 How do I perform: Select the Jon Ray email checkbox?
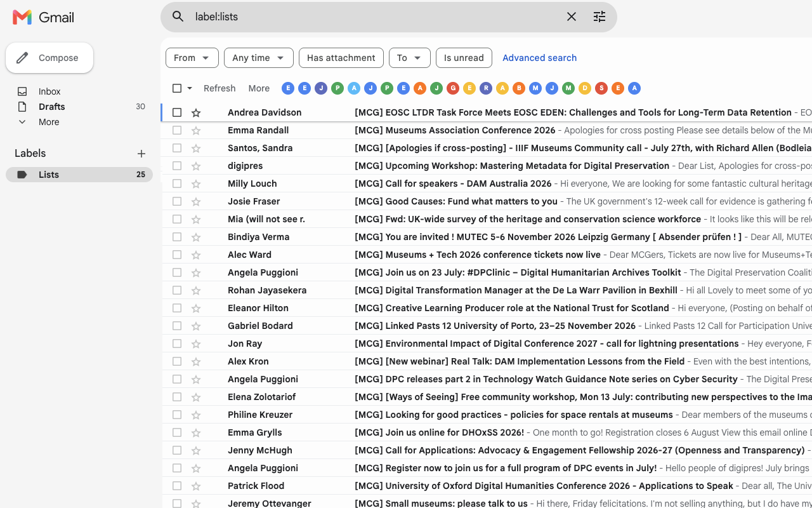(x=177, y=344)
